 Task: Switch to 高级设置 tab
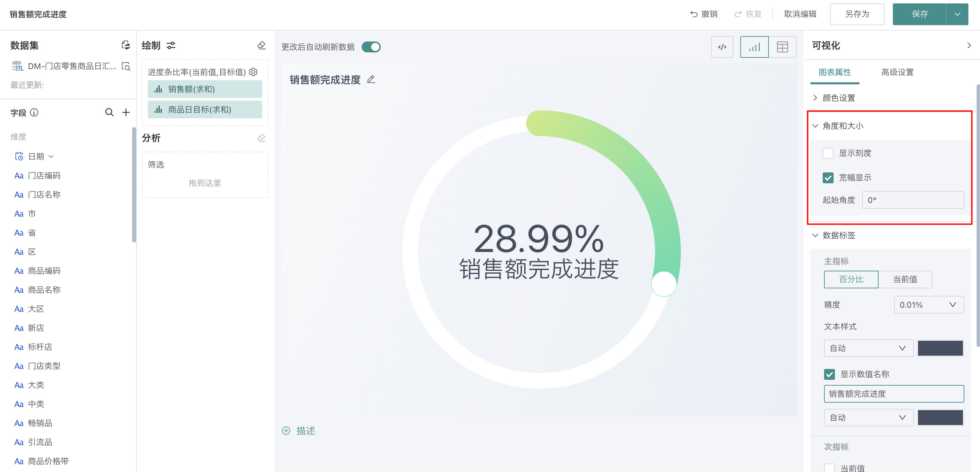tap(897, 72)
